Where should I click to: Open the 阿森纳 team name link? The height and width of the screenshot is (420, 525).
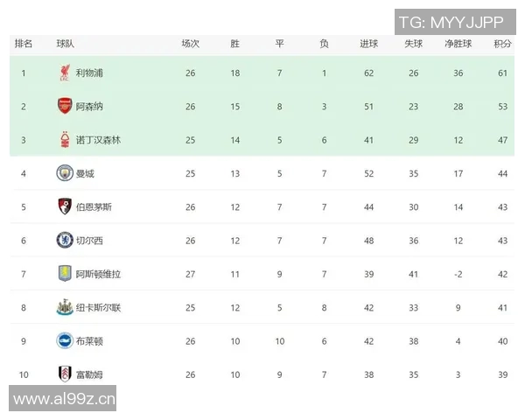89,107
